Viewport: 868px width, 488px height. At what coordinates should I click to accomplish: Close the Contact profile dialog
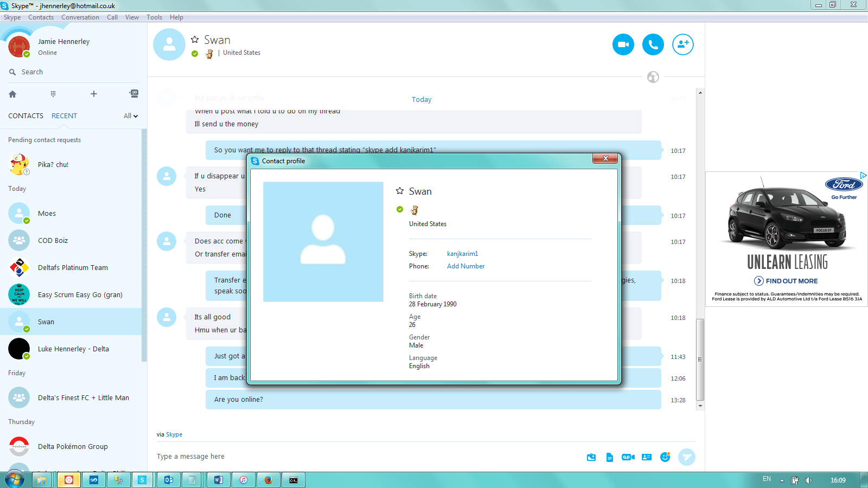pos(605,158)
